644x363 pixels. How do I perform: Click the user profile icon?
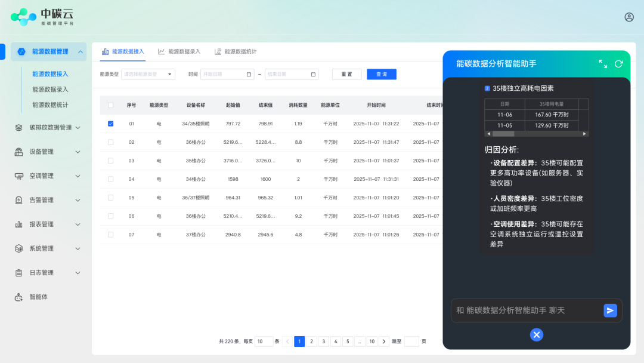(629, 17)
